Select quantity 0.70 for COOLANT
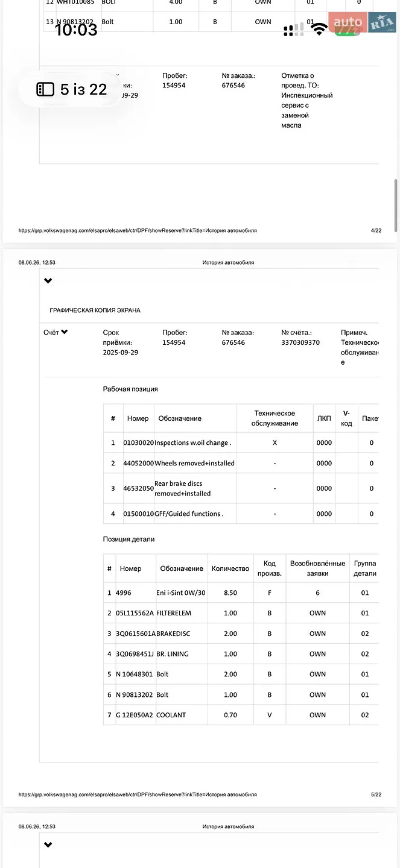 [x=230, y=715]
